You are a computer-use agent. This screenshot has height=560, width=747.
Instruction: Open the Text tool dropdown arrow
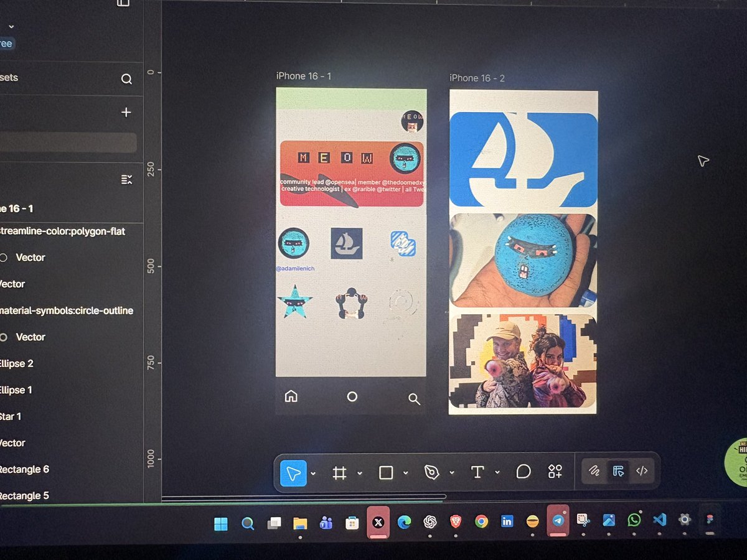(497, 472)
